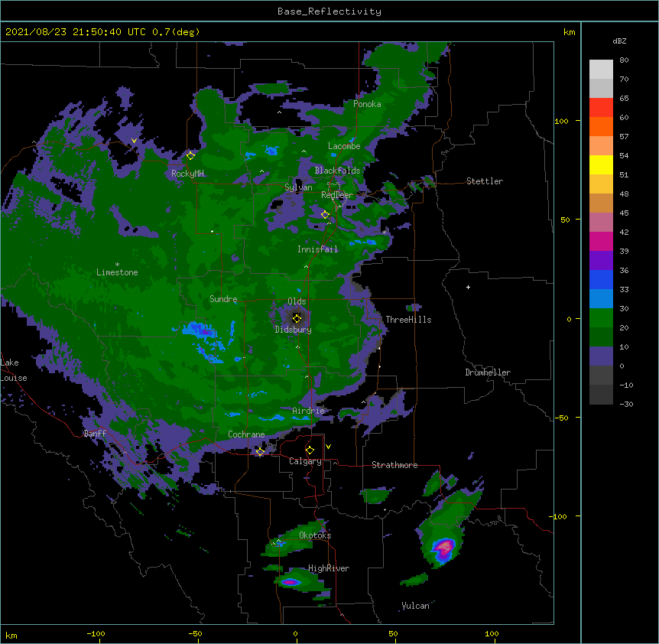Click the yellow diamond marker below Cochrane
This screenshot has width=659, height=644.
pyautogui.click(x=260, y=452)
